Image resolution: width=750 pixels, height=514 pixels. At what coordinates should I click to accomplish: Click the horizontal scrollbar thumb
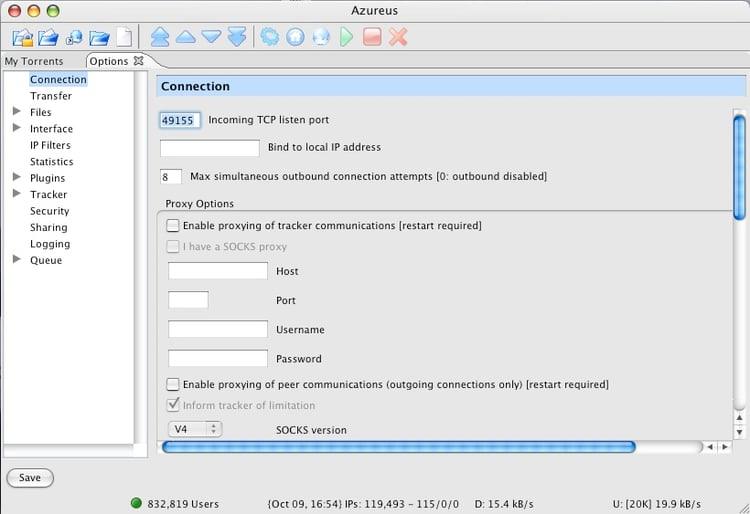click(x=398, y=447)
